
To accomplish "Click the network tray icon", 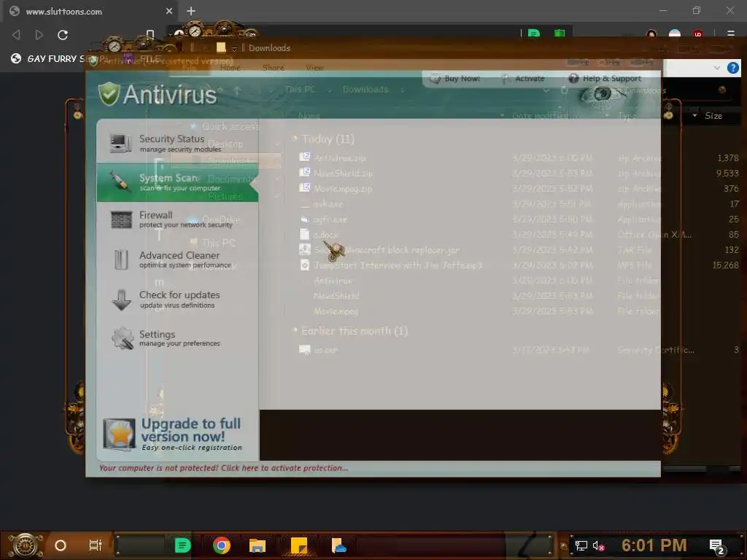I will coord(581,545).
